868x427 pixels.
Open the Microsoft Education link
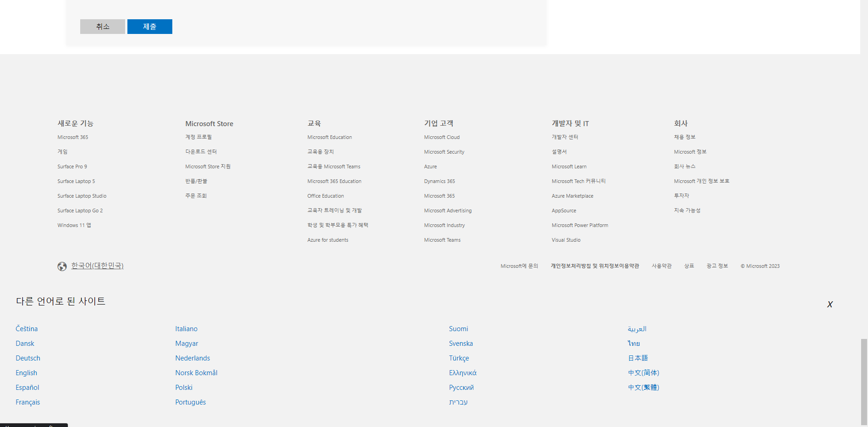point(330,137)
